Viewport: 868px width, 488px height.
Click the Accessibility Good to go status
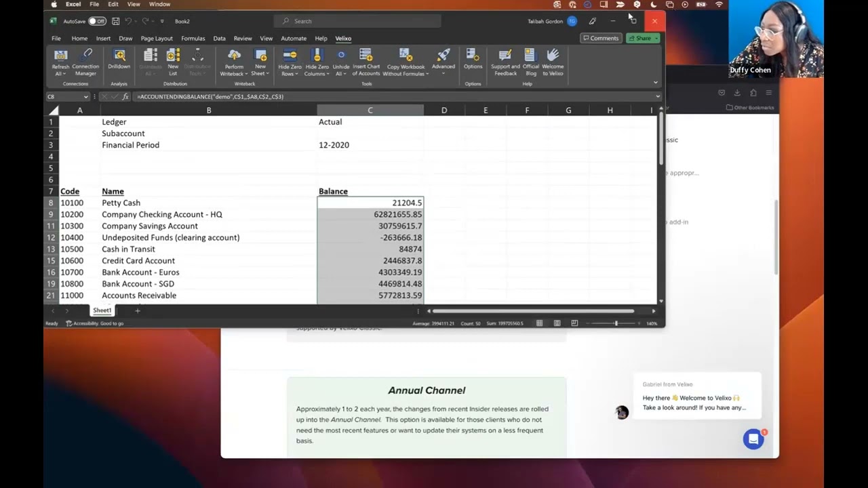(x=94, y=323)
